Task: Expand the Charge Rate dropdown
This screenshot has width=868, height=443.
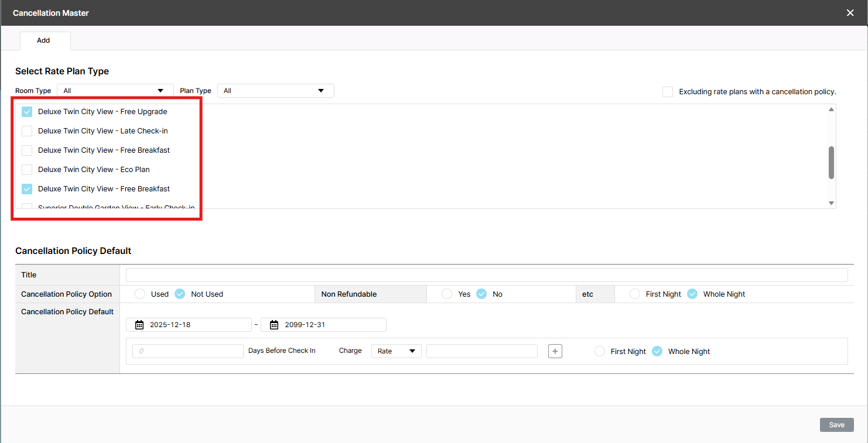Action: tap(396, 351)
